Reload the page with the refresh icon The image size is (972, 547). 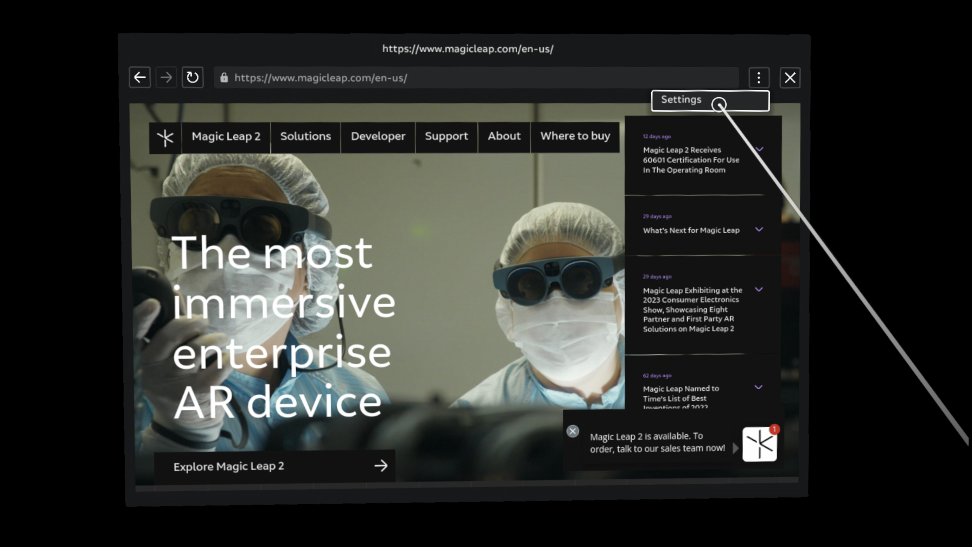click(x=193, y=78)
